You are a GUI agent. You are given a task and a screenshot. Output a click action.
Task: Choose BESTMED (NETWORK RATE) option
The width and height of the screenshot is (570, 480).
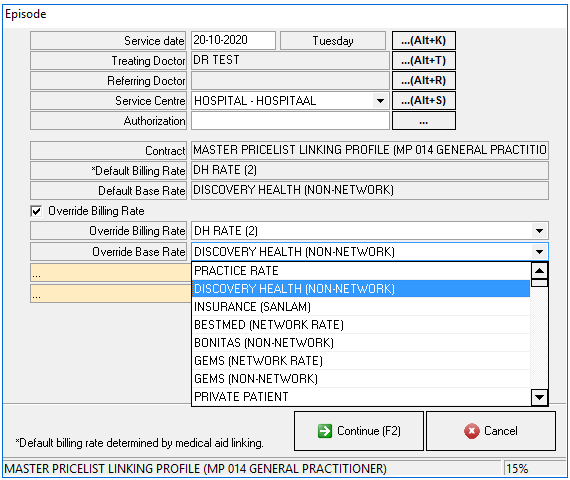coord(361,325)
